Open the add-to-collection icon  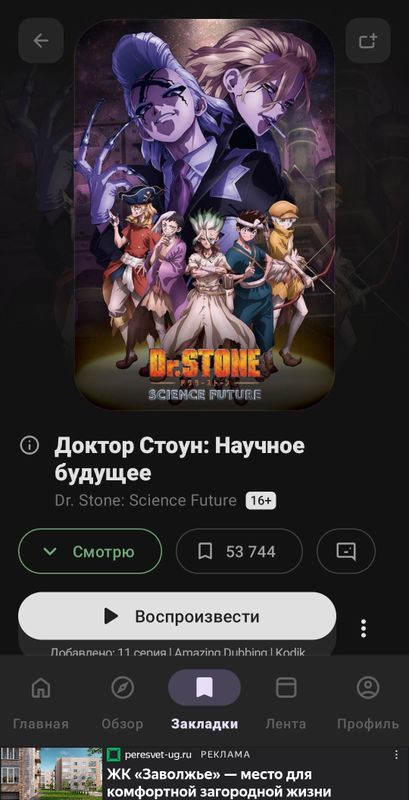coord(368,41)
